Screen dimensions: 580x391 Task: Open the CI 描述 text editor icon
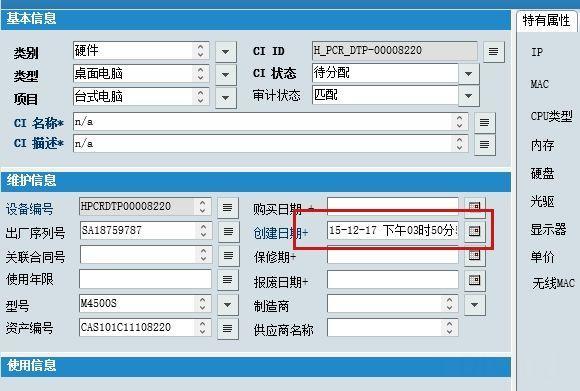[485, 145]
